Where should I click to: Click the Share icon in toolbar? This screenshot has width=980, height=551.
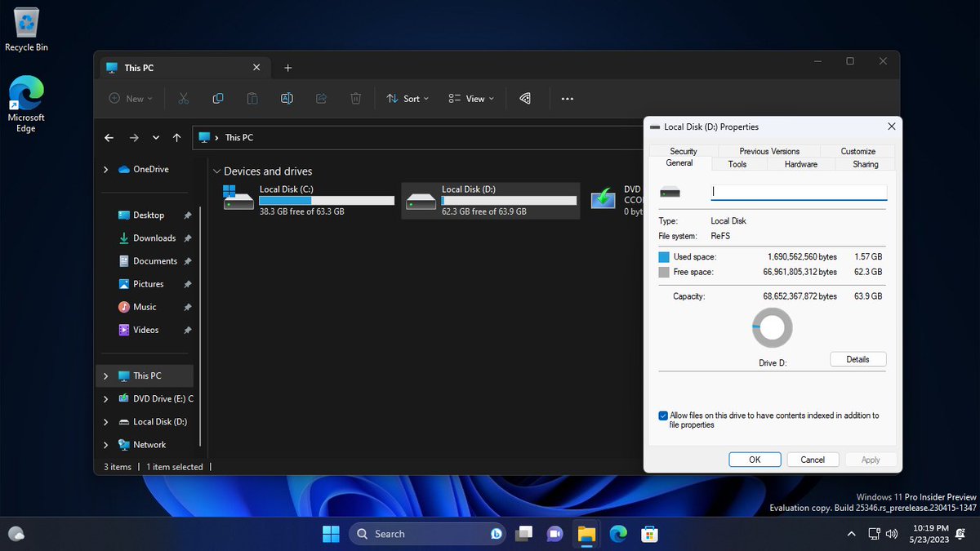click(x=321, y=99)
